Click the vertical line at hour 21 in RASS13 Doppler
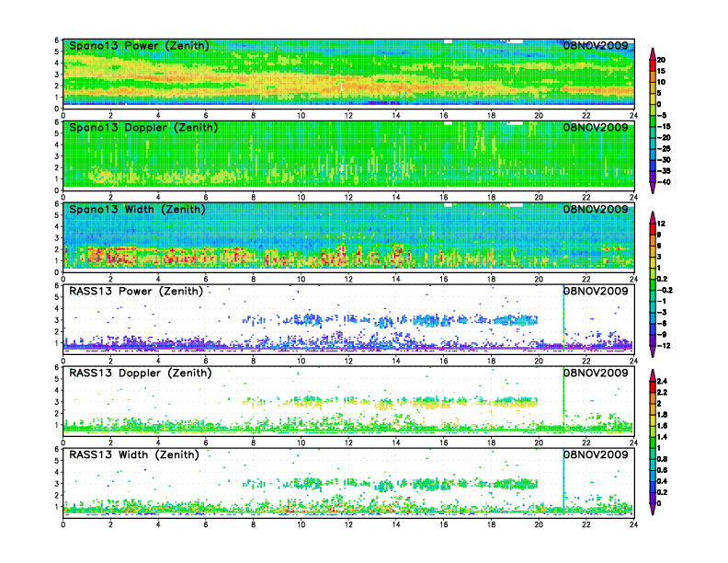 [563, 400]
